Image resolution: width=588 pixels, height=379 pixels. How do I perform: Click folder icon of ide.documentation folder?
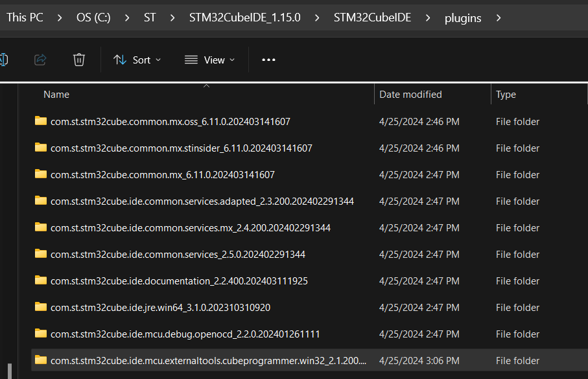pyautogui.click(x=40, y=281)
